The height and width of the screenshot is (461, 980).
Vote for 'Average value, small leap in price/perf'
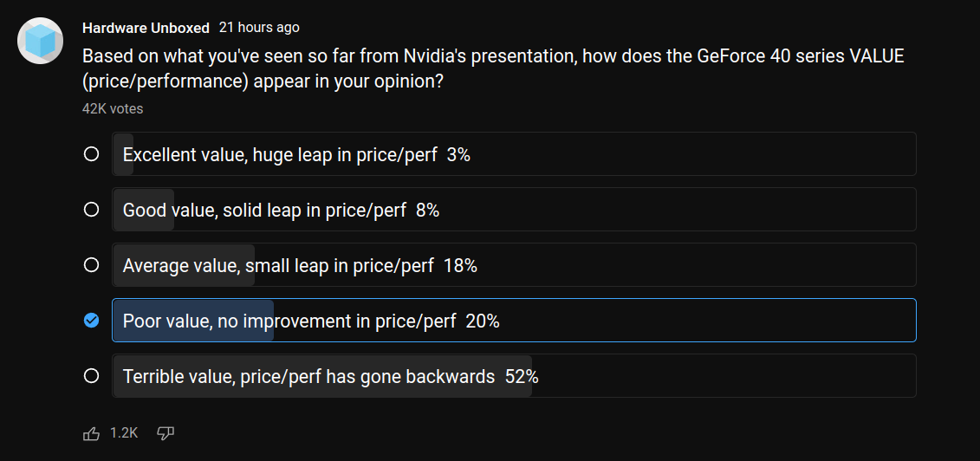[x=514, y=265]
